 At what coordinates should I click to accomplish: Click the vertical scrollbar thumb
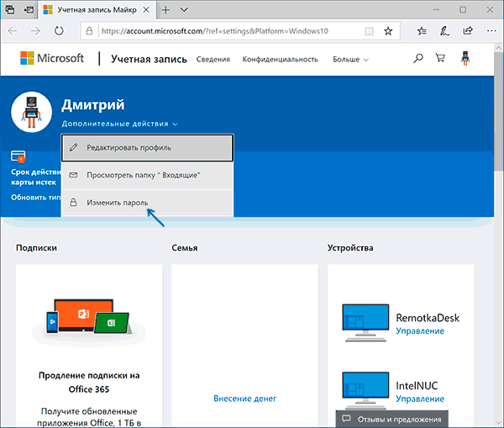tap(499, 112)
